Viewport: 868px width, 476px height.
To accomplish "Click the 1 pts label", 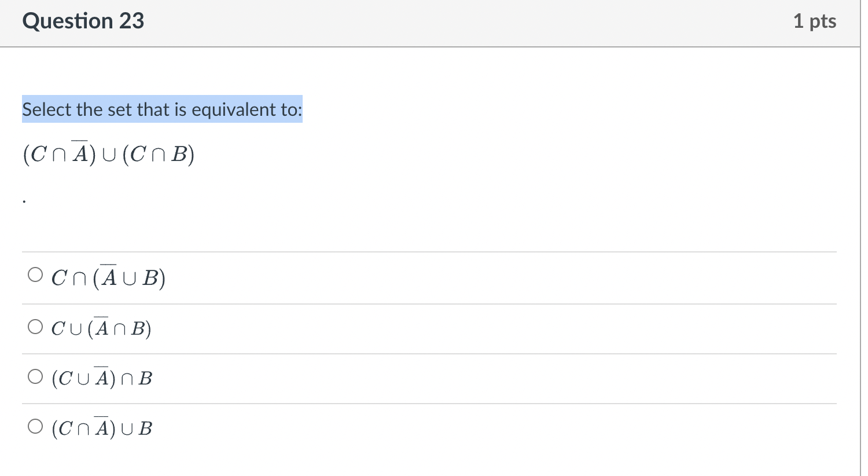I will 815,21.
